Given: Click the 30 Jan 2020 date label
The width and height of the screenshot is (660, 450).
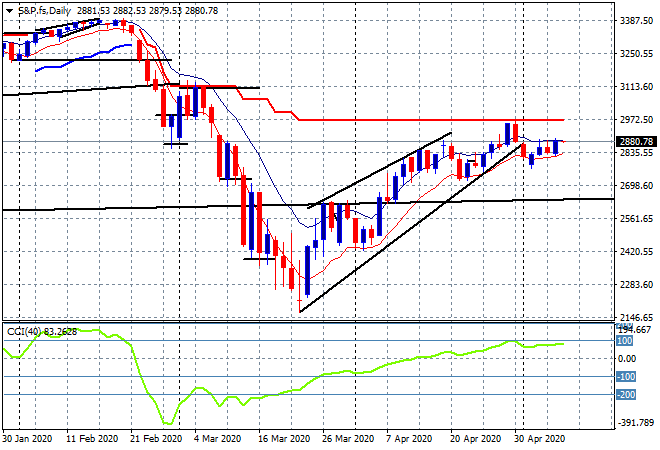Looking at the screenshot, I should (x=27, y=439).
